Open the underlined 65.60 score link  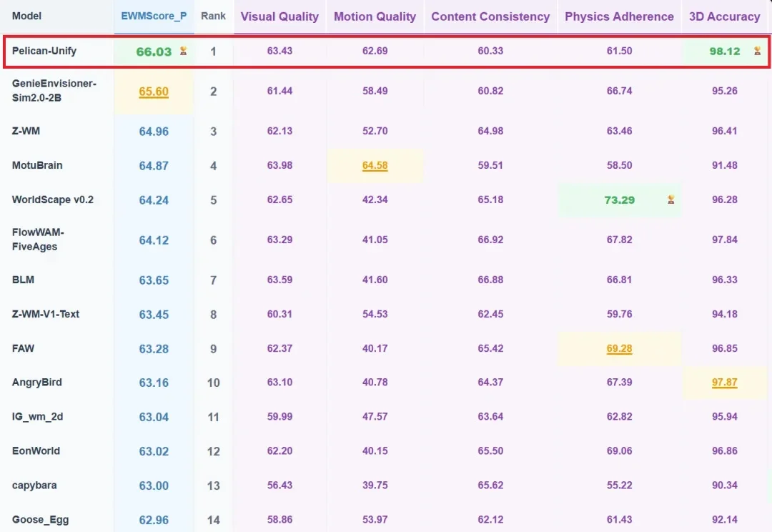pos(154,92)
